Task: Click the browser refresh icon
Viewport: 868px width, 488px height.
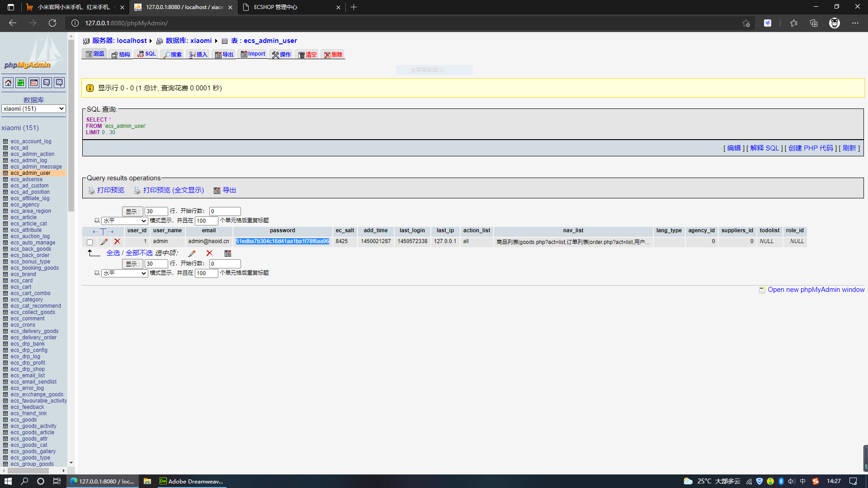Action: click(52, 23)
